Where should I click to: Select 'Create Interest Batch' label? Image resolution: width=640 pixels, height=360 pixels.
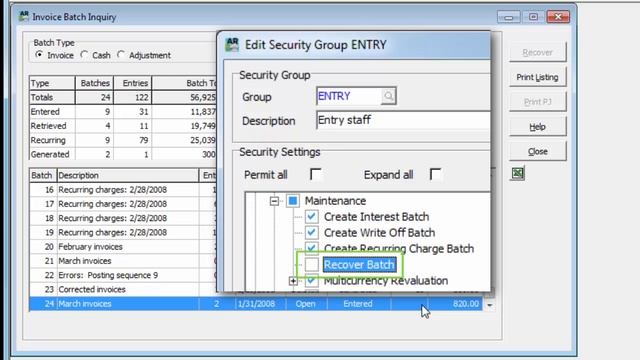(376, 217)
